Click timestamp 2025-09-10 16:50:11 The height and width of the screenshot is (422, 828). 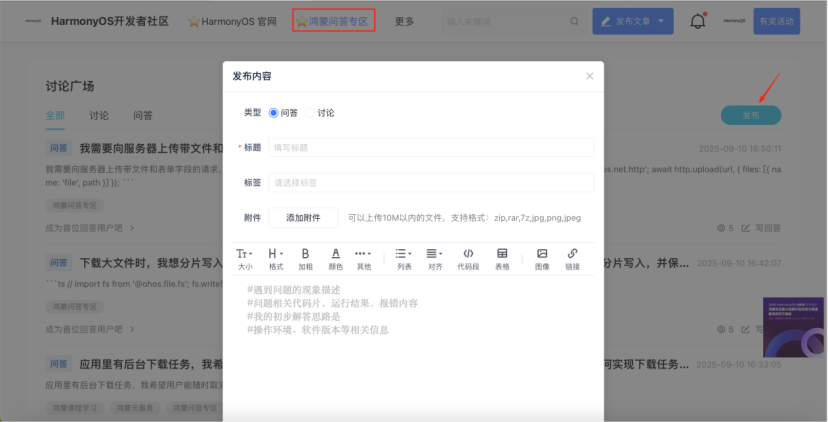point(740,149)
